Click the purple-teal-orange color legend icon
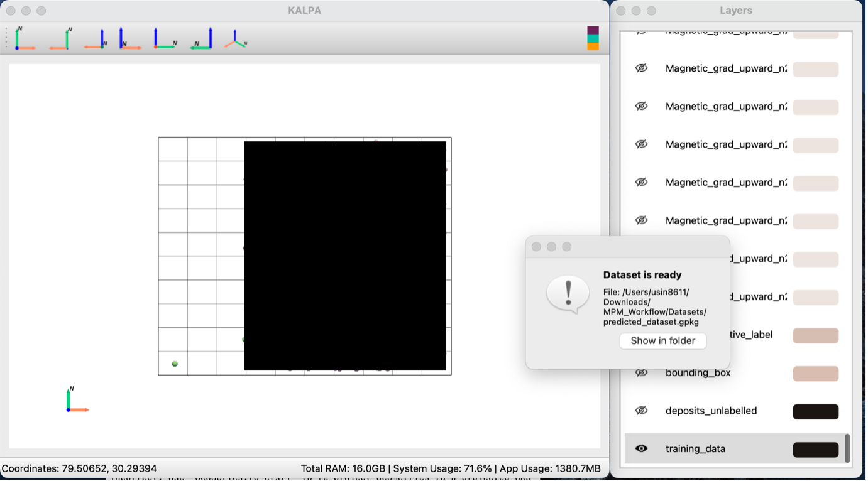Viewport: 868px width, 481px height. 593,38
